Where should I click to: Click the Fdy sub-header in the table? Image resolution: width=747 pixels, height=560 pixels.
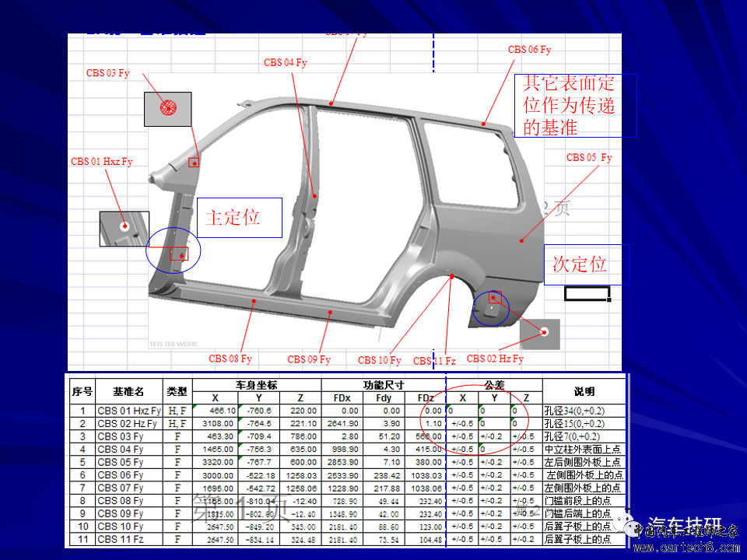(x=384, y=398)
